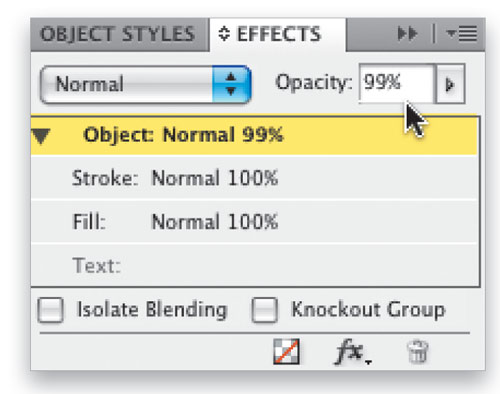
Task: Select the Stroke: Normal 100% row
Action: pyautogui.click(x=255, y=178)
